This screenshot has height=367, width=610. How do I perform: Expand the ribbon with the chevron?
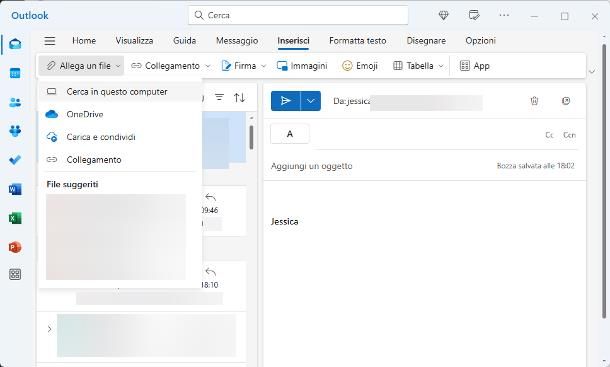tap(592, 72)
